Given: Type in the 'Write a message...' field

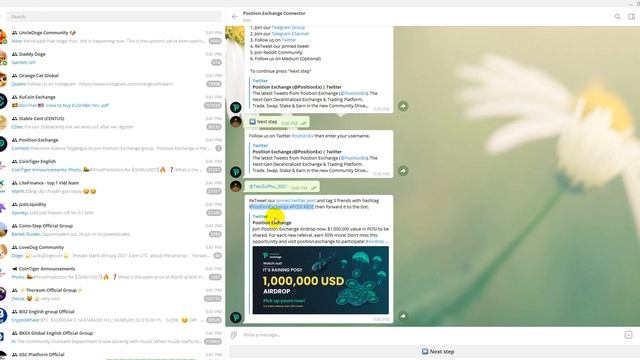Looking at the screenshot, I should (x=429, y=335).
